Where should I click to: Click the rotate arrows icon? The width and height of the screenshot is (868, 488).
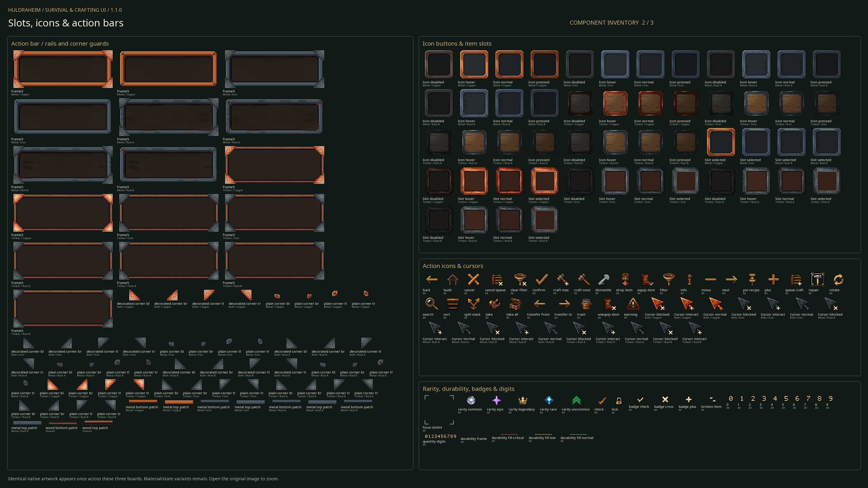[x=838, y=279]
